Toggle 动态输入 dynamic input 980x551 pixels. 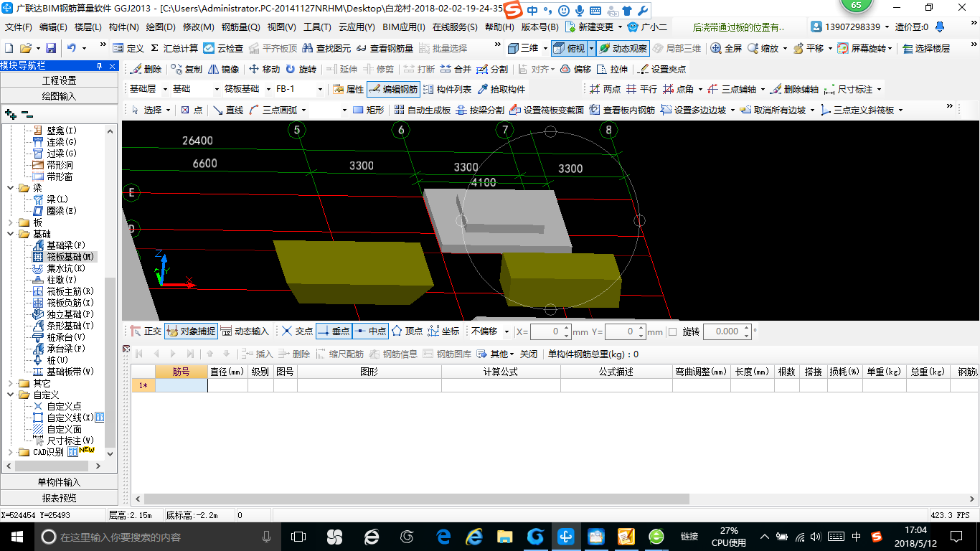coord(245,331)
